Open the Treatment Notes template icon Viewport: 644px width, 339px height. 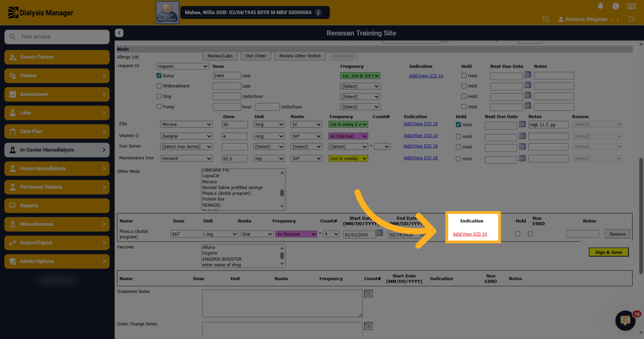point(368,294)
